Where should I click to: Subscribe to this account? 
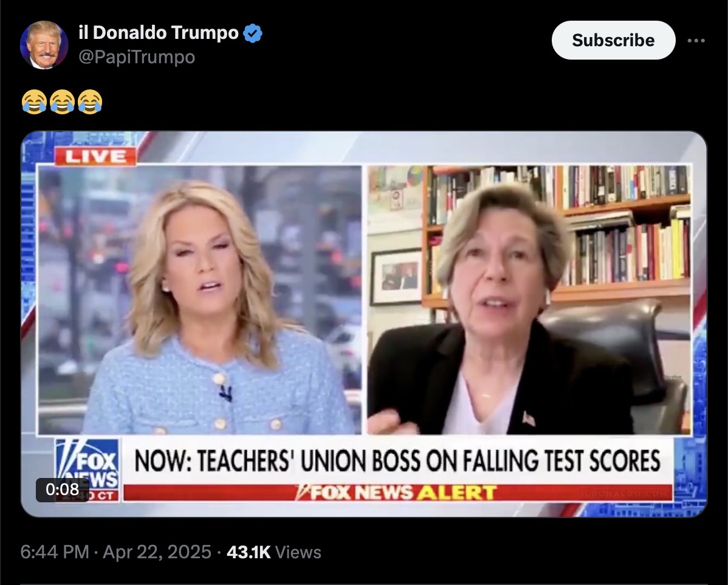point(613,40)
